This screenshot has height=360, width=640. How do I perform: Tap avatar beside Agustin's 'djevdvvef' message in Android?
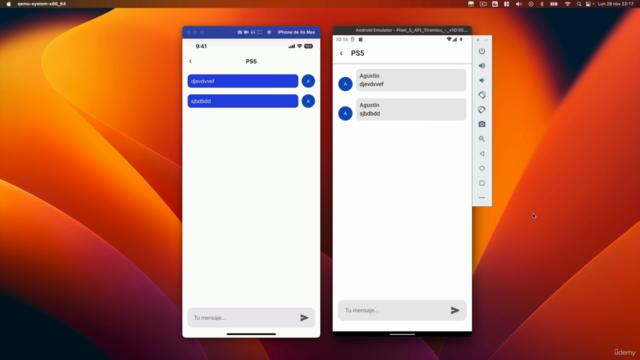point(345,84)
